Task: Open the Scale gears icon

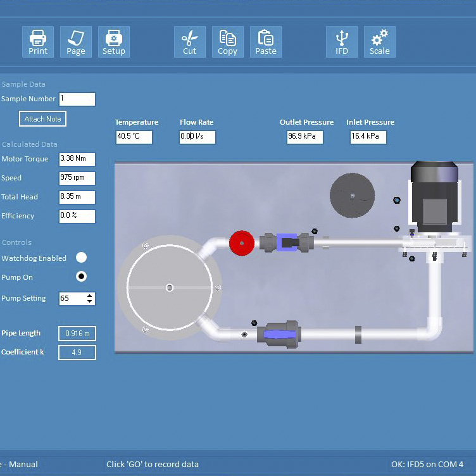Action: pyautogui.click(x=380, y=42)
